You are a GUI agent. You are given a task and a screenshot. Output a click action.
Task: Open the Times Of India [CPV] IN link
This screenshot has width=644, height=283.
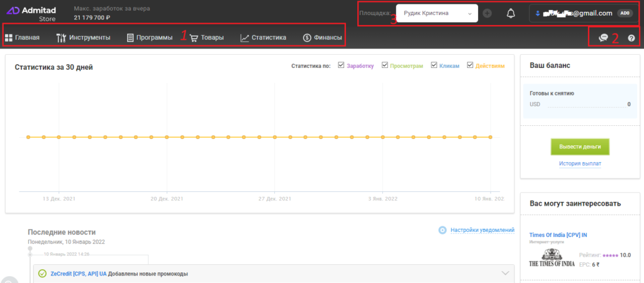[558, 235]
